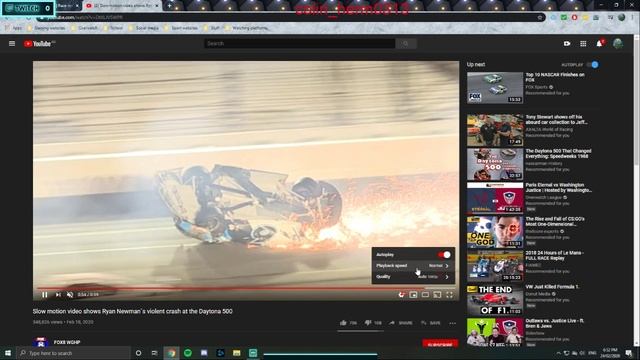Open Chrome from the taskbar
The image size is (640, 360).
[x=171, y=353]
